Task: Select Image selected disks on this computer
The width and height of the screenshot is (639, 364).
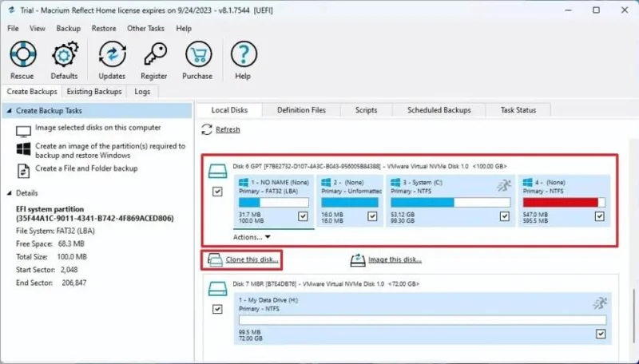Action: point(97,128)
